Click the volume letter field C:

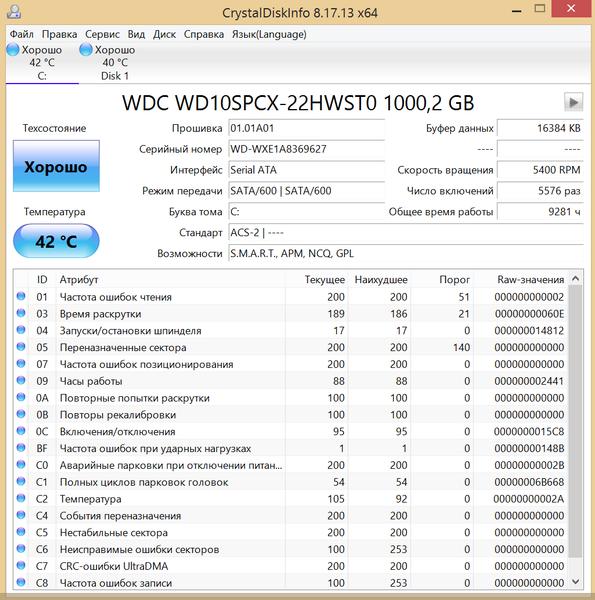click(306, 212)
